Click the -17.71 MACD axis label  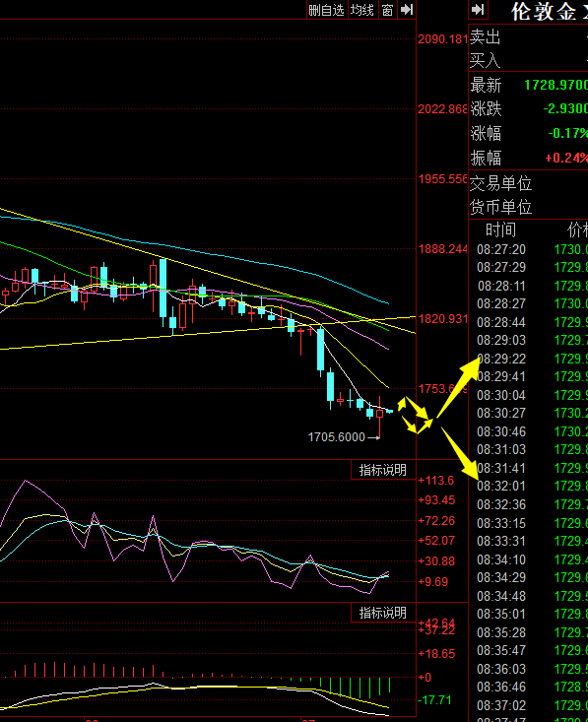click(x=435, y=700)
